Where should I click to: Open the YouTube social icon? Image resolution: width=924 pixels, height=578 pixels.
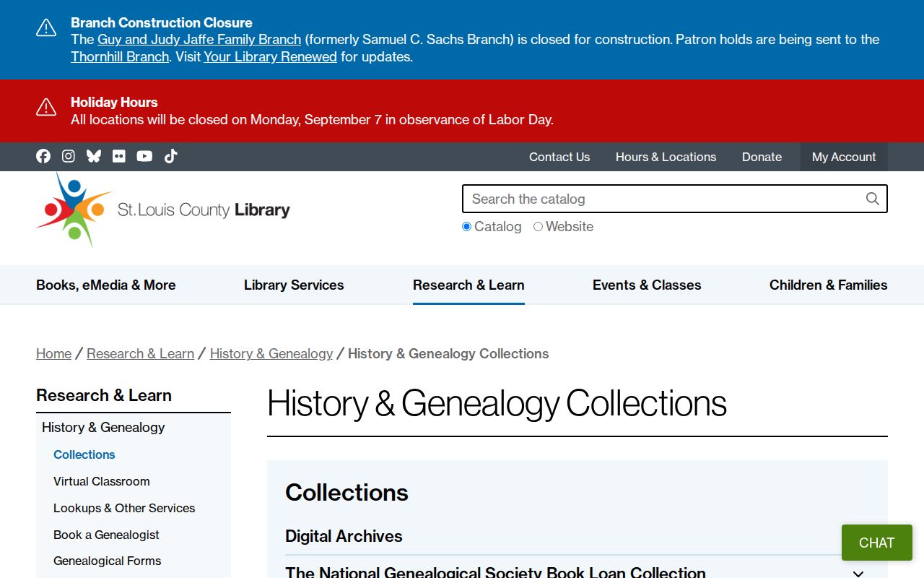coord(144,156)
